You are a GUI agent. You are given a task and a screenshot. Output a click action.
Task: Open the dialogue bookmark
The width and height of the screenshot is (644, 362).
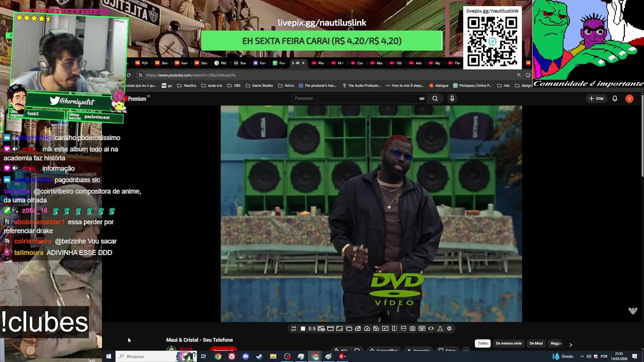tap(439, 85)
